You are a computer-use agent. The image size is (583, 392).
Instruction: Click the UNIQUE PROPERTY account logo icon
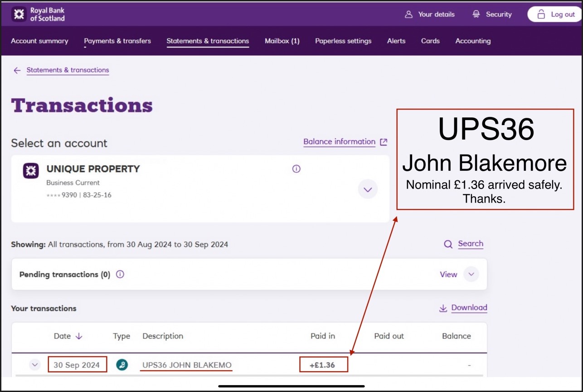tap(31, 171)
